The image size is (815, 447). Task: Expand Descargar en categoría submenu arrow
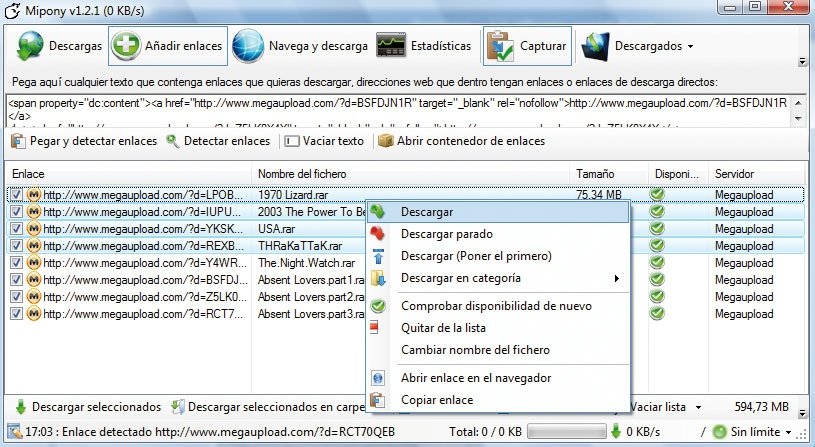pos(616,278)
